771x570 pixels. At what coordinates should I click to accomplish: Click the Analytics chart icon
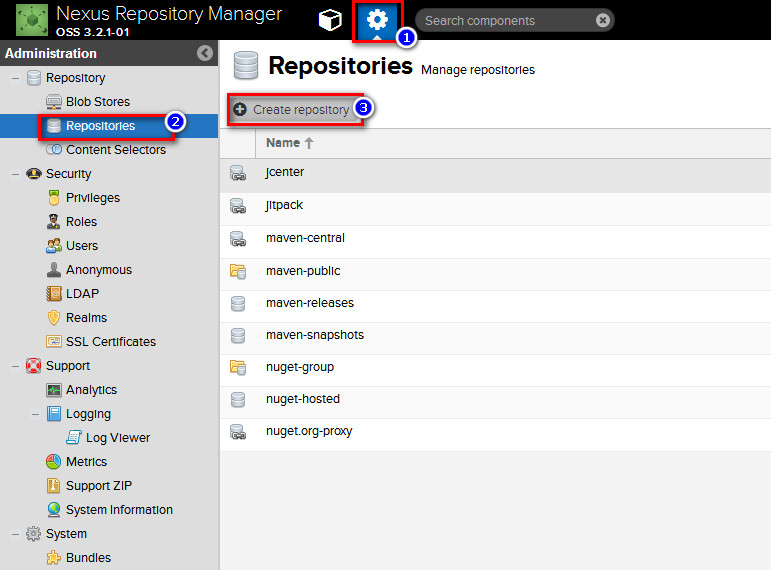tap(54, 390)
